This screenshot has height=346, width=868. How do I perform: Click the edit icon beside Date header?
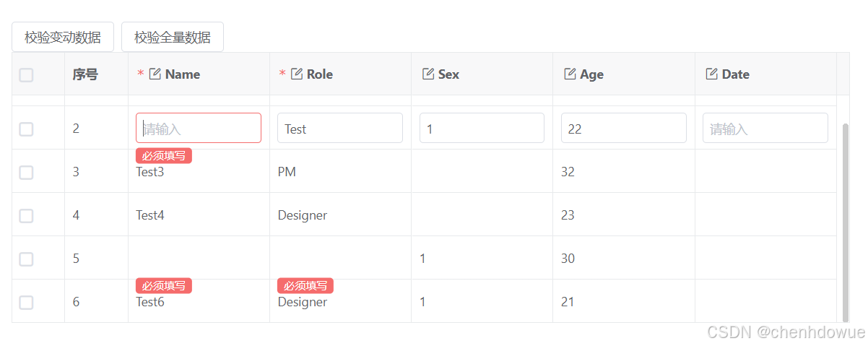711,74
